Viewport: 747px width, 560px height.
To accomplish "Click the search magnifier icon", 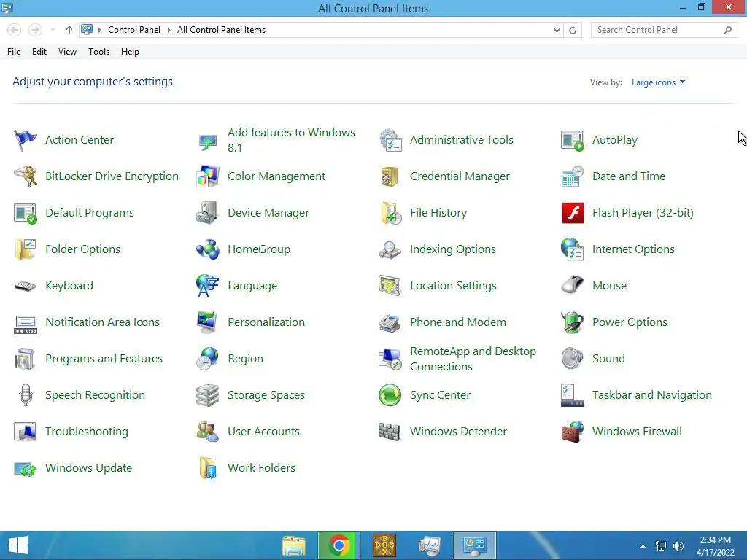I will point(727,30).
